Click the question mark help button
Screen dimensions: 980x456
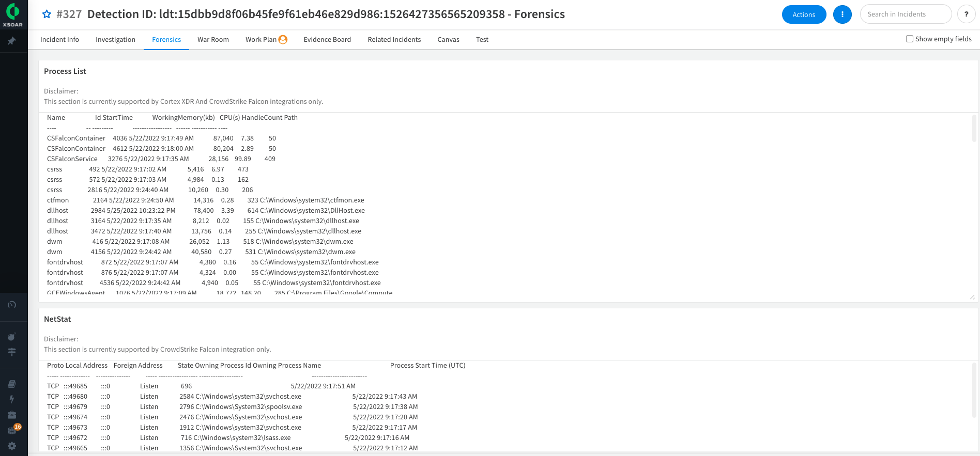[x=966, y=14]
